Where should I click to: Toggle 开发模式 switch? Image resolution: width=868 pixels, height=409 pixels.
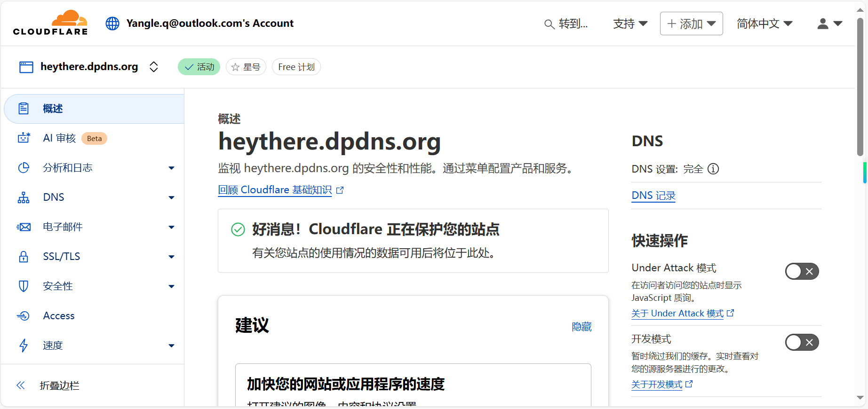coord(802,342)
